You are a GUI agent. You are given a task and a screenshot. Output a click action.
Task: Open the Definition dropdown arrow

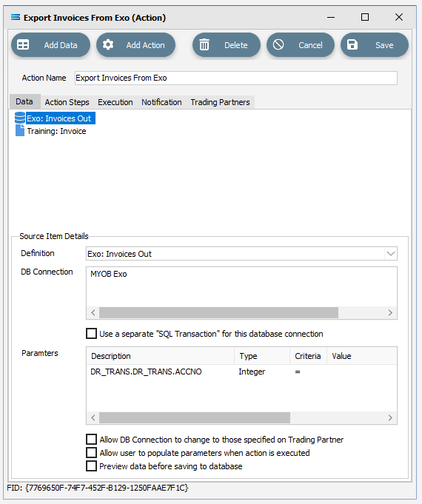tap(391, 254)
